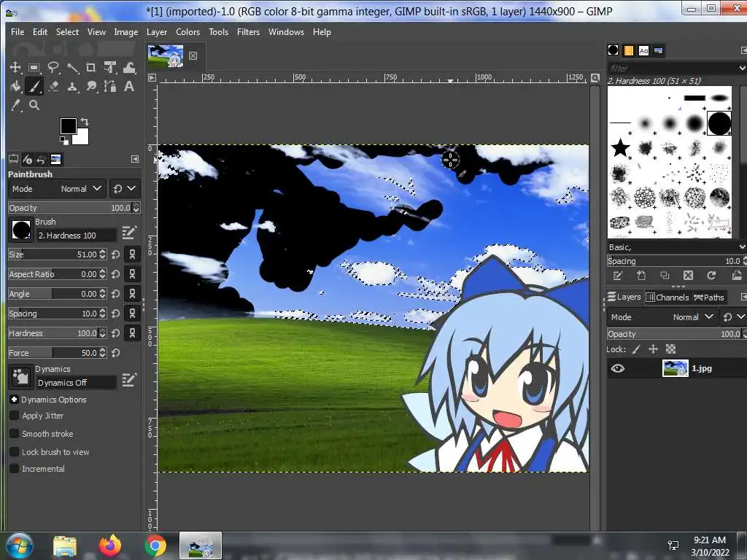The width and height of the screenshot is (747, 560).
Task: Switch to the Channels tab
Action: point(667,297)
